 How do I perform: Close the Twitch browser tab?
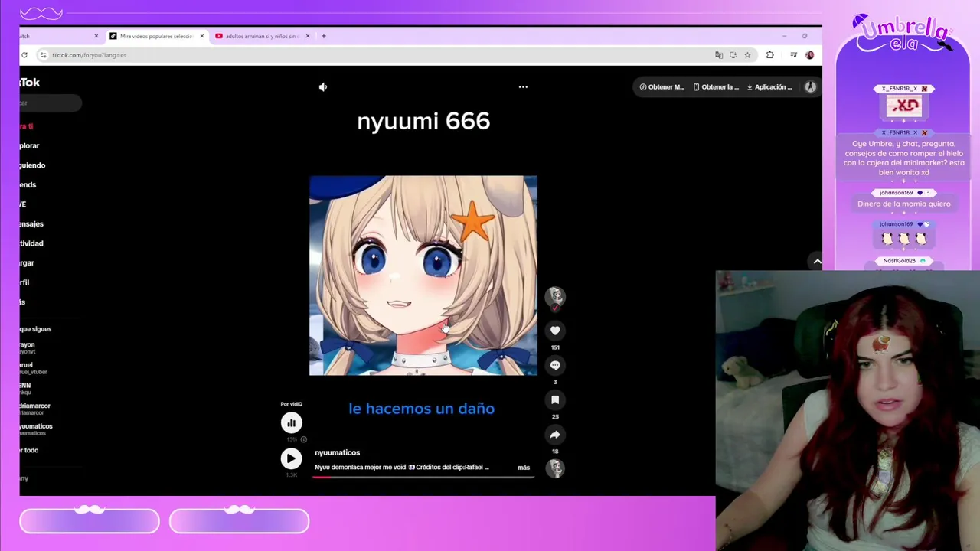coord(96,36)
